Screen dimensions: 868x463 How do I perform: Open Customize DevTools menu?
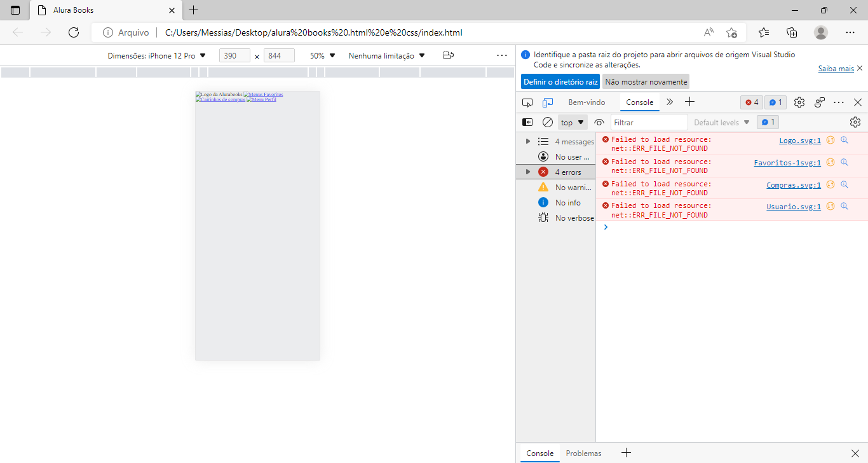tap(839, 102)
